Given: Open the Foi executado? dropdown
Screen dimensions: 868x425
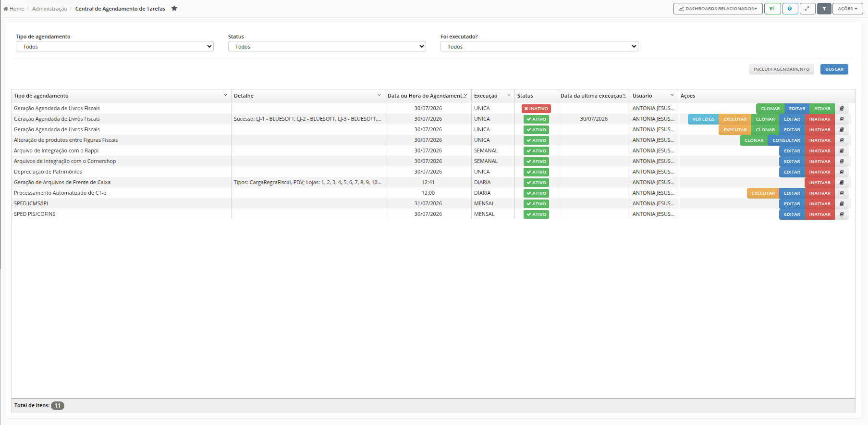Looking at the screenshot, I should [539, 47].
